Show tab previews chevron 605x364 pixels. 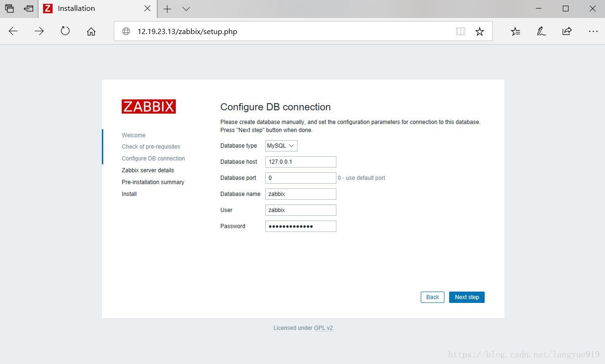(x=186, y=9)
